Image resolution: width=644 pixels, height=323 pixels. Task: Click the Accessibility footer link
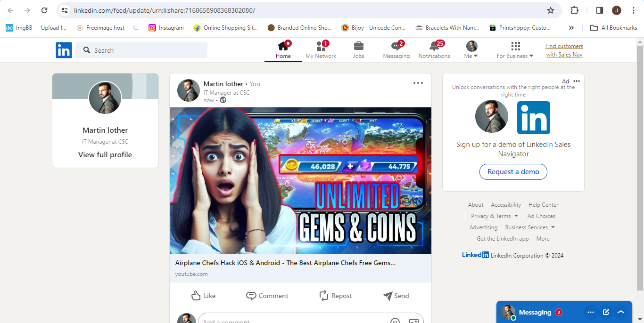(x=506, y=205)
